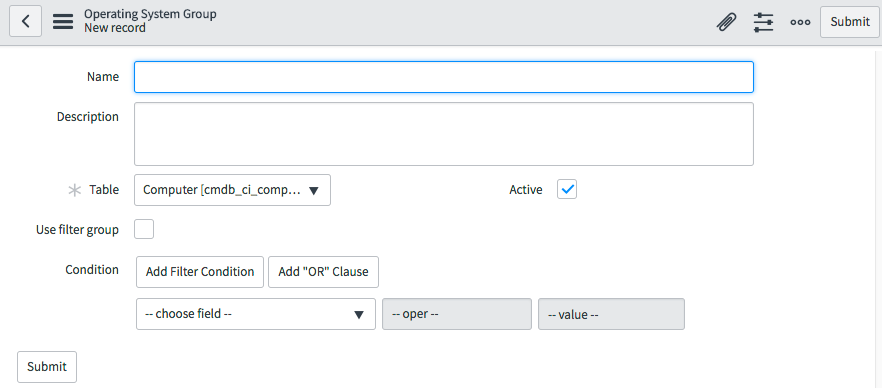
Task: Select the value field in condition row
Action: click(x=611, y=314)
